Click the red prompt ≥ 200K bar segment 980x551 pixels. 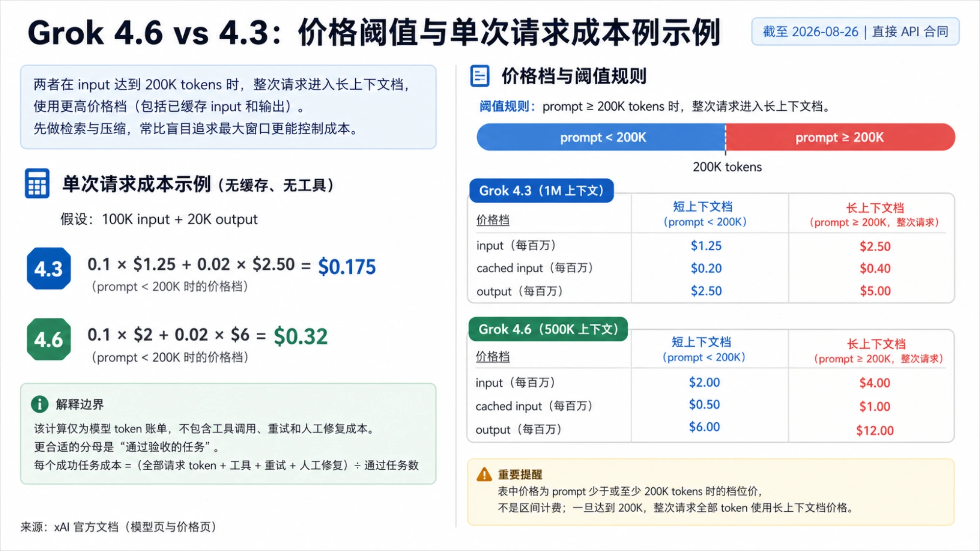(x=840, y=137)
